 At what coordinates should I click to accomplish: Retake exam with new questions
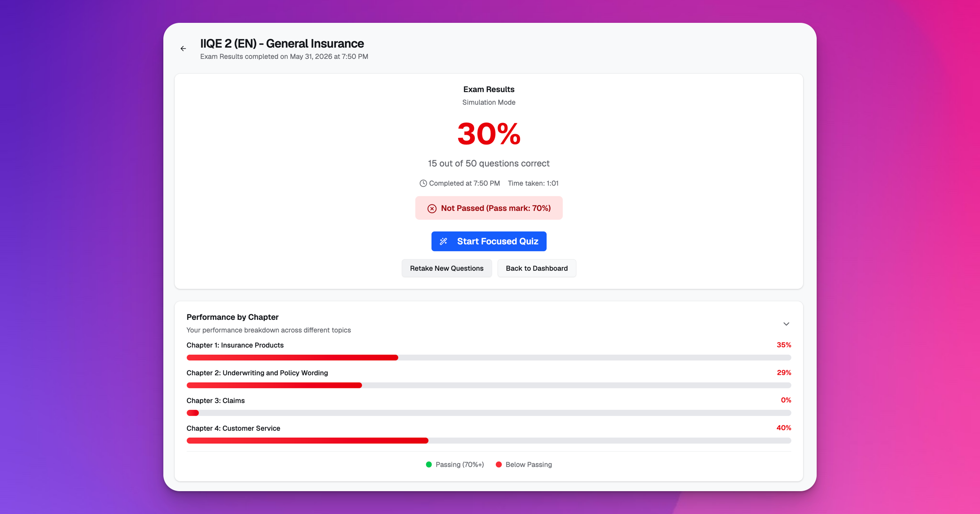[447, 268]
